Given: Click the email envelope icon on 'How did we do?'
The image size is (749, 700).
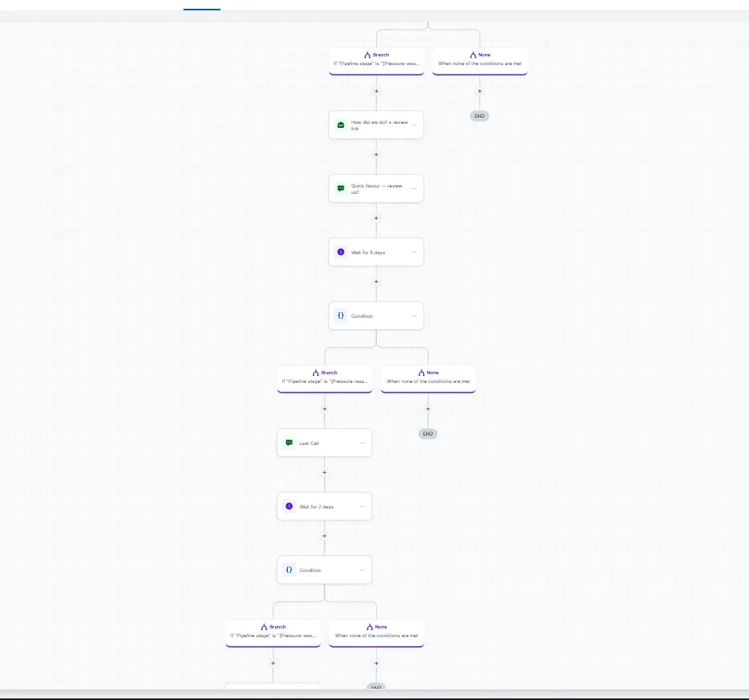Looking at the screenshot, I should (x=340, y=125).
